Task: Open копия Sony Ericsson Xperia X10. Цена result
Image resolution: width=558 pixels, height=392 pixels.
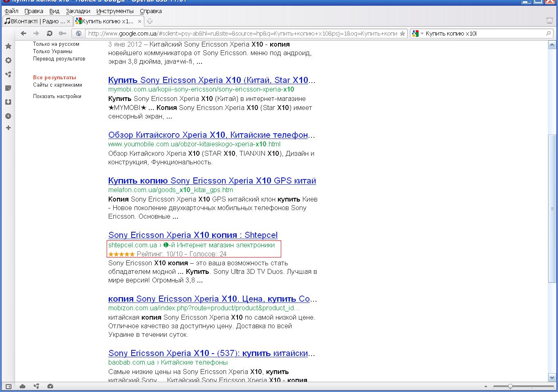Action: click(x=213, y=299)
